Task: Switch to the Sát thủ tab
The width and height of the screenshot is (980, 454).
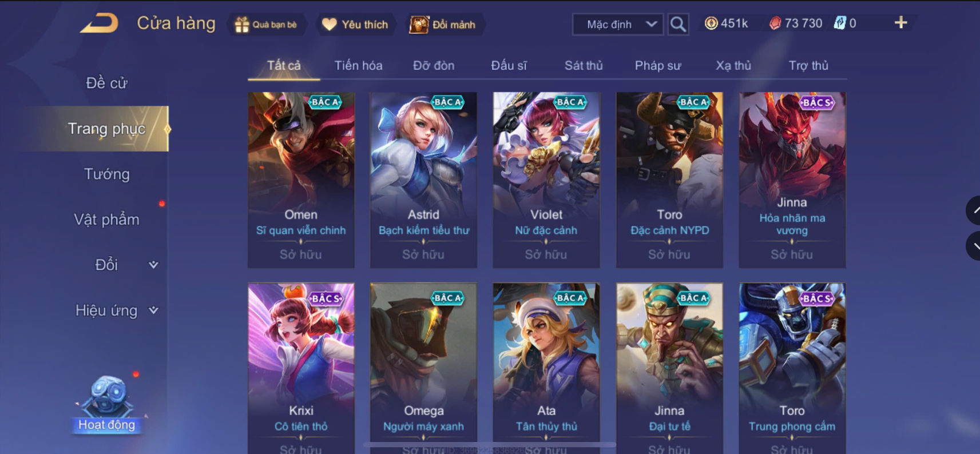Action: [584, 65]
